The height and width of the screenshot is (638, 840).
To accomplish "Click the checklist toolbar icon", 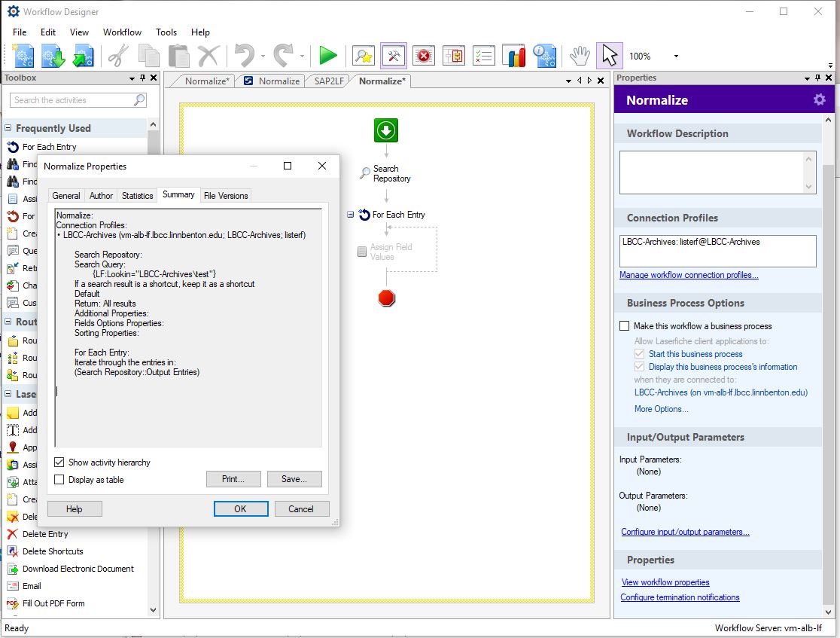I will point(483,56).
